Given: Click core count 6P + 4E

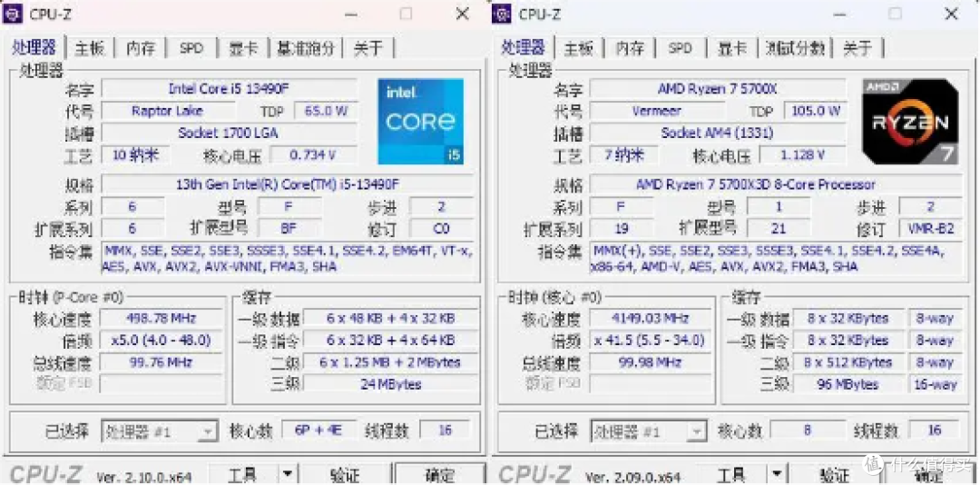Looking at the screenshot, I should 318,431.
